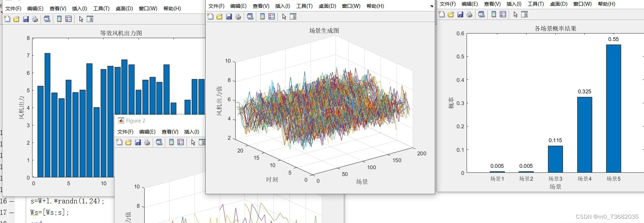Insert Colorbar icon in 场景生成图 window
Image resolution: width=644 pixels, height=223 pixels.
pyautogui.click(x=262, y=16)
